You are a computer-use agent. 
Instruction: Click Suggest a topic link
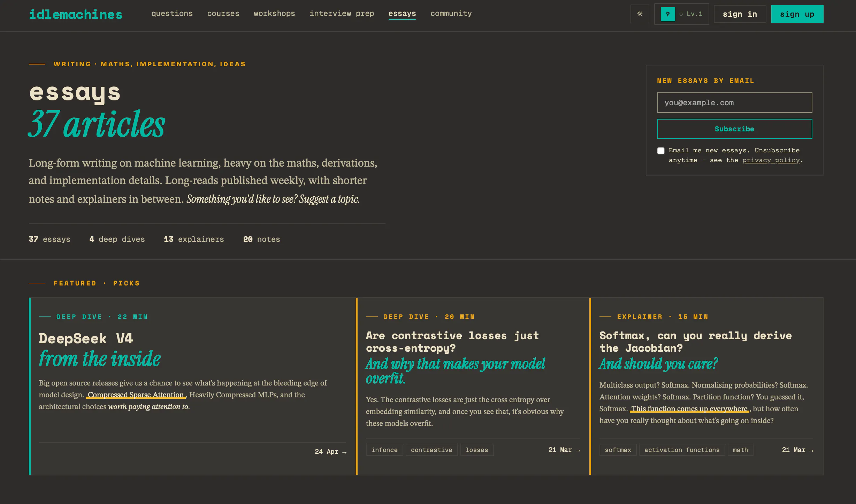click(329, 199)
